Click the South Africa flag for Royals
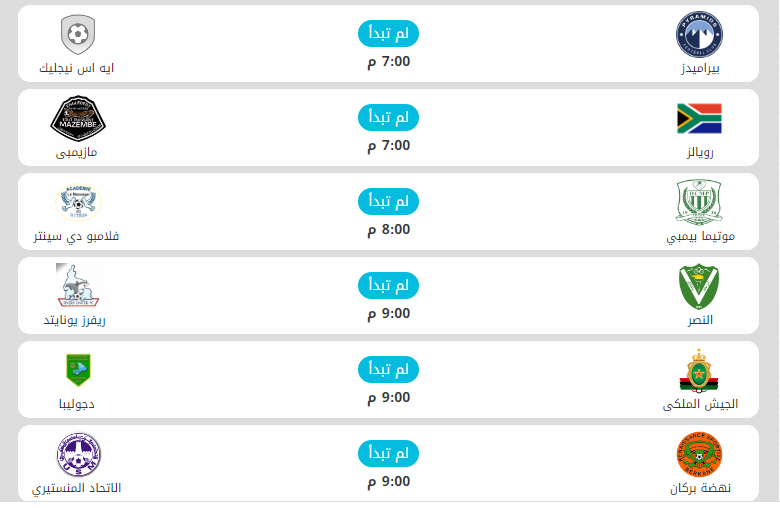 tap(699, 119)
